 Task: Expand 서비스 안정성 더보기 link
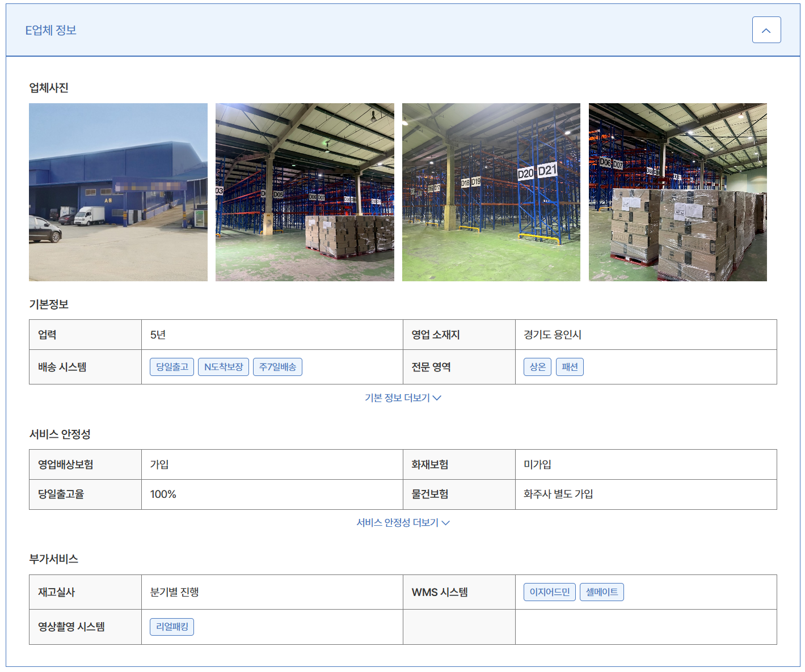[x=403, y=523]
